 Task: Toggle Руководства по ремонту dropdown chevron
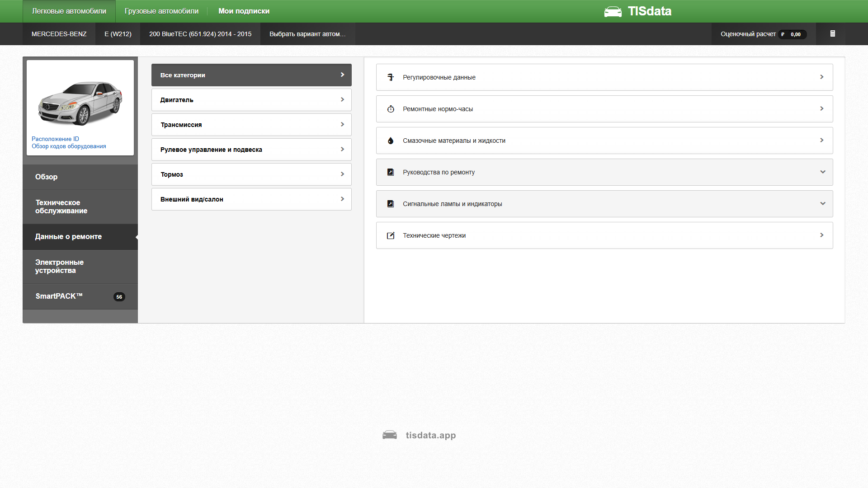[823, 172]
